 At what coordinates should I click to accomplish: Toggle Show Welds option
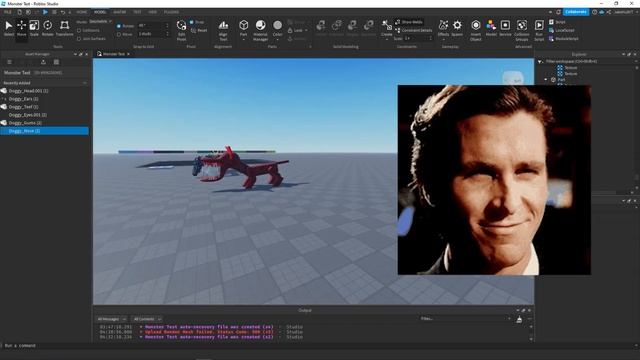point(409,22)
